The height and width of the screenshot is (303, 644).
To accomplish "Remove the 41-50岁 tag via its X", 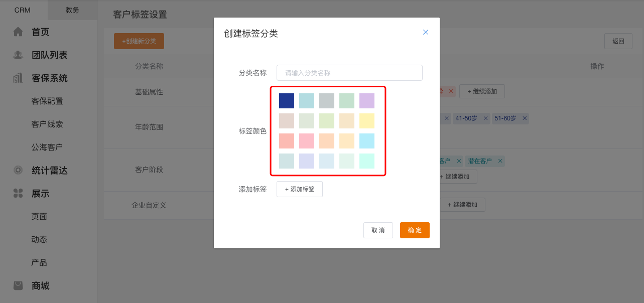I will [x=485, y=118].
